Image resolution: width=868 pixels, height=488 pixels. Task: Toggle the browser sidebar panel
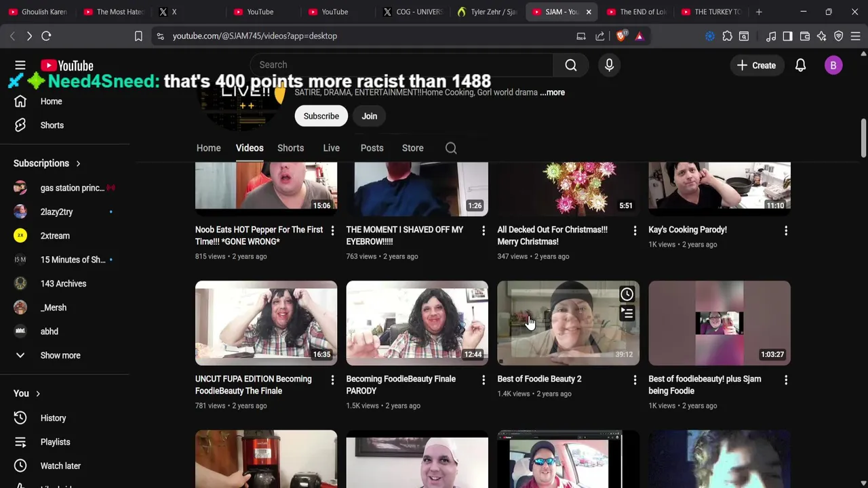(x=787, y=36)
